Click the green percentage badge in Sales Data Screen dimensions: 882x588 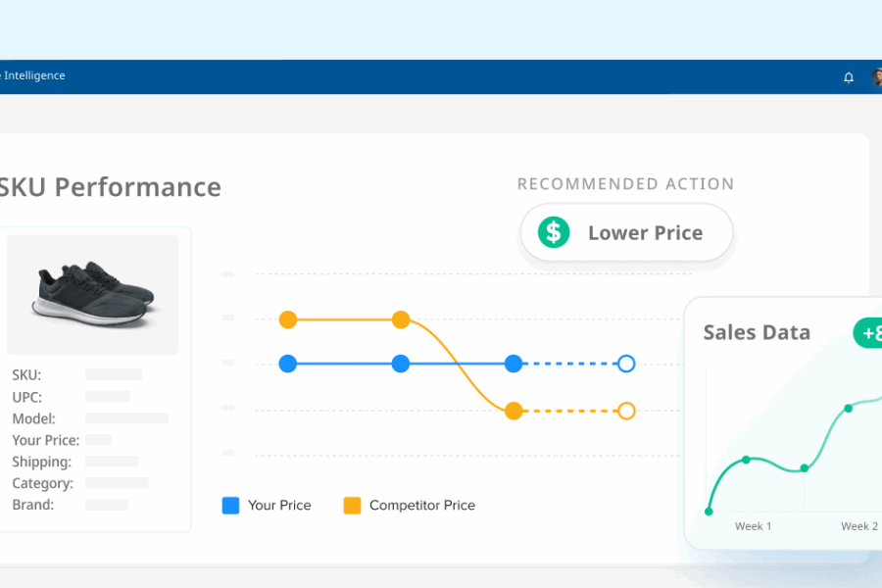coord(868,333)
